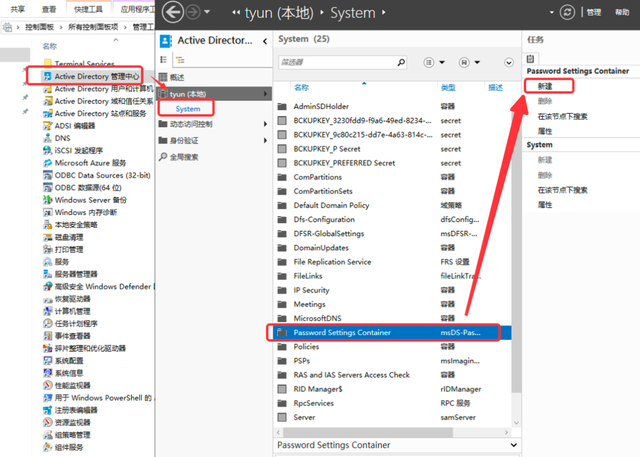Select the Dfs-Configuration folder icon

coord(282,220)
